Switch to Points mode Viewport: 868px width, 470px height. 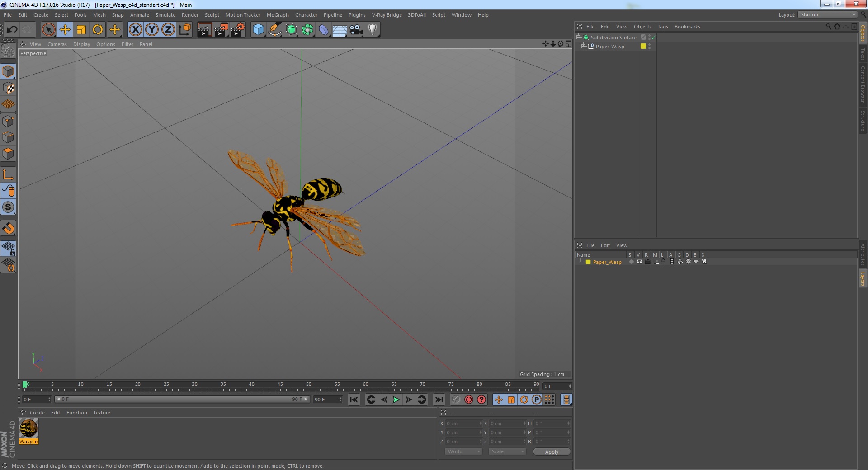pyautogui.click(x=8, y=121)
